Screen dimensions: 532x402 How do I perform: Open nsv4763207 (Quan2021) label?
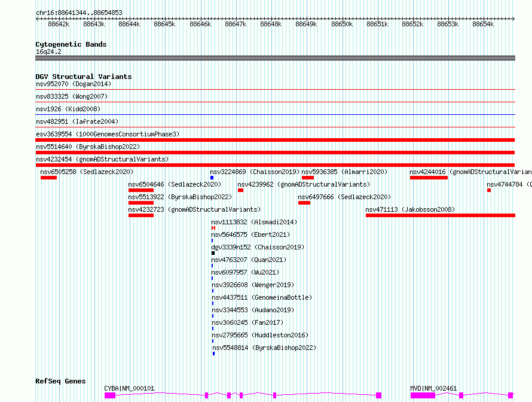point(249,260)
